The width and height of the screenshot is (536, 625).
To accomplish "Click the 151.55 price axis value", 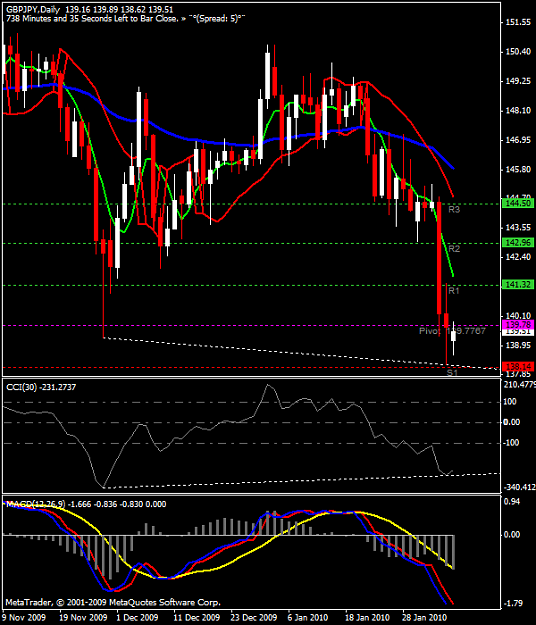I will 518,22.
